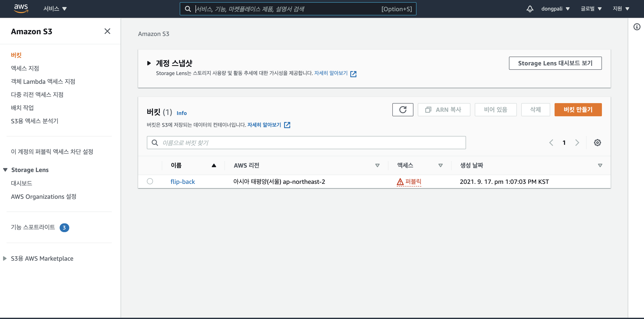Click the badge 3 next to 기능 스포트라이트

tap(64, 228)
